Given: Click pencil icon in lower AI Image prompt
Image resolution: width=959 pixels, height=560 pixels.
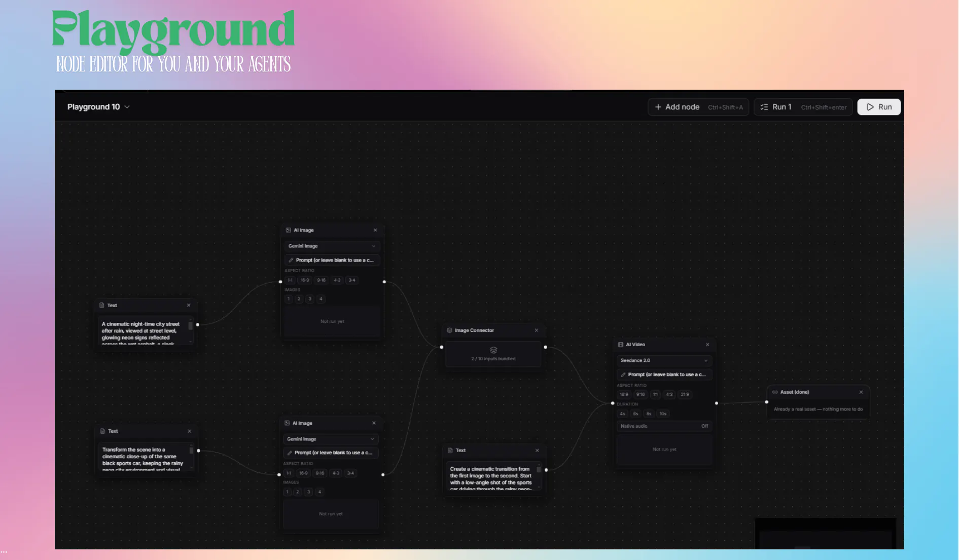Looking at the screenshot, I should (290, 453).
